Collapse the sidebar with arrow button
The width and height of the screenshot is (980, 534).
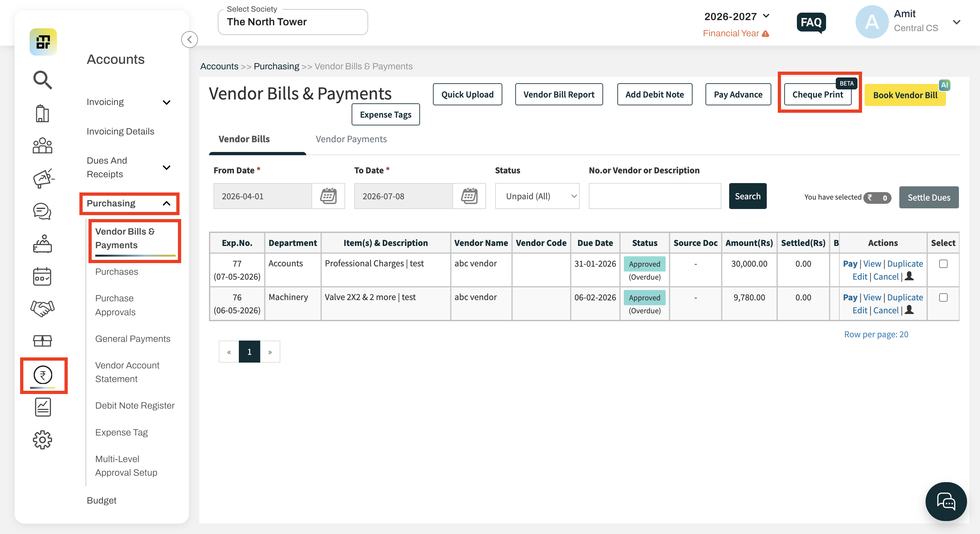click(190, 40)
